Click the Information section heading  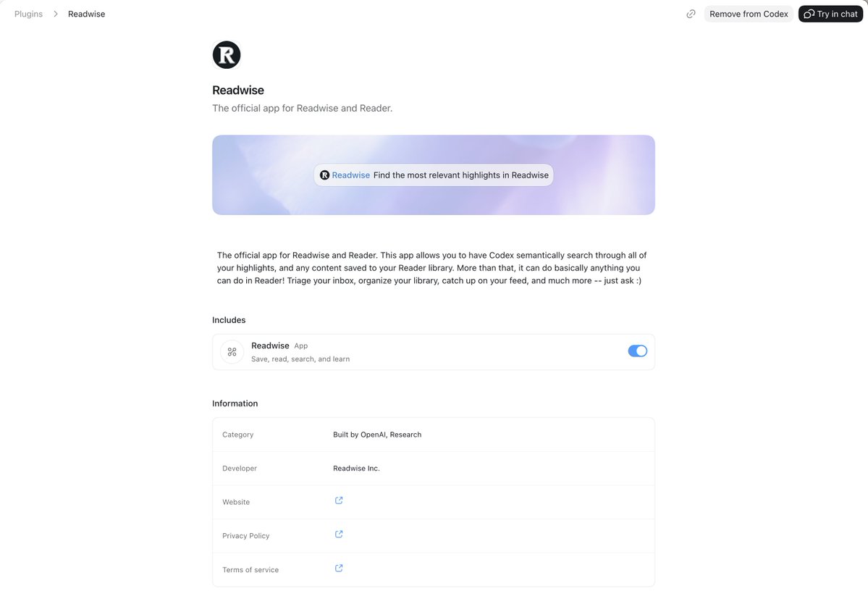[x=235, y=404]
